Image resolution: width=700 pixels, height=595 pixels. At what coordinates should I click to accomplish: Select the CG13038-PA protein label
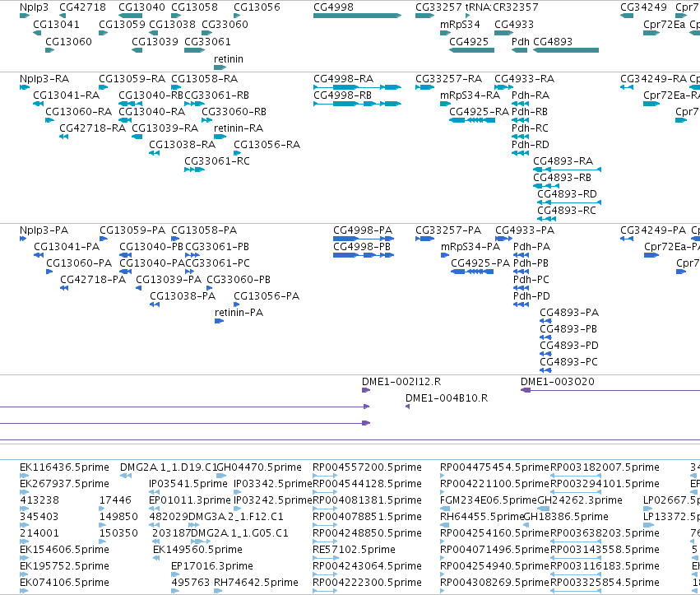tap(183, 296)
